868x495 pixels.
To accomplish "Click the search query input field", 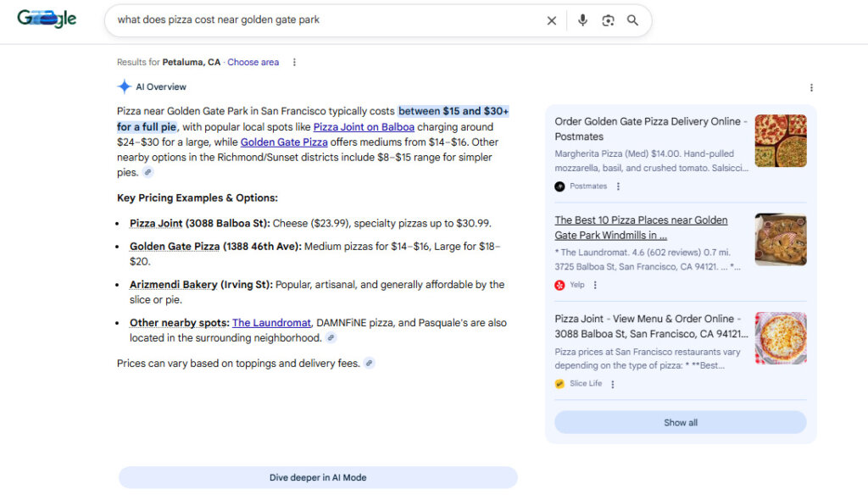I will 322,20.
